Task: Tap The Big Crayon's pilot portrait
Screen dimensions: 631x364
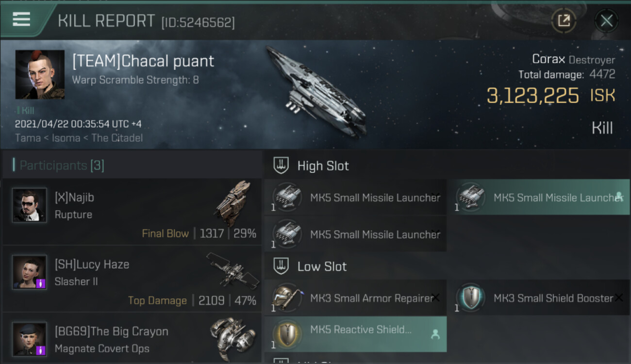Action: pyautogui.click(x=30, y=339)
